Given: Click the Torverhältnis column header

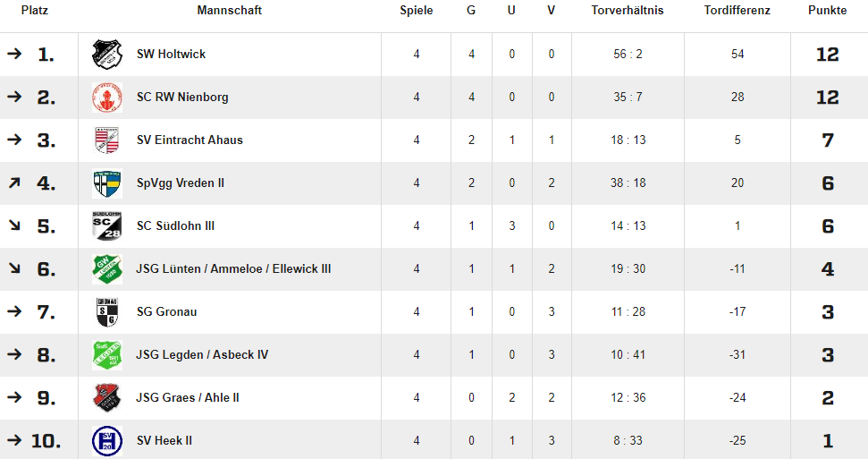Looking at the screenshot, I should point(628,11).
